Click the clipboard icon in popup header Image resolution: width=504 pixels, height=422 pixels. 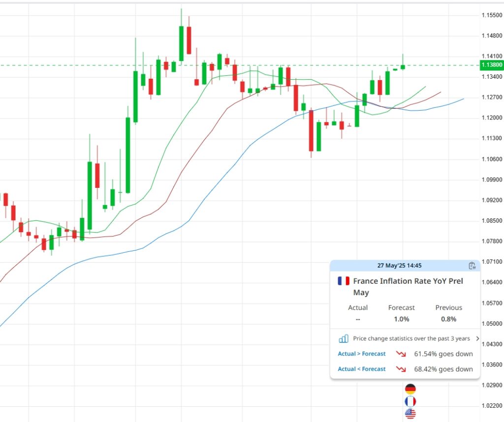[x=472, y=266]
